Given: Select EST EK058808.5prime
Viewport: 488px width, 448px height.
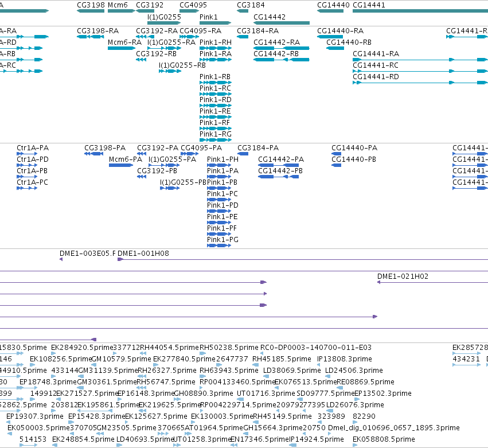Looking at the screenshot, I should [355, 446].
